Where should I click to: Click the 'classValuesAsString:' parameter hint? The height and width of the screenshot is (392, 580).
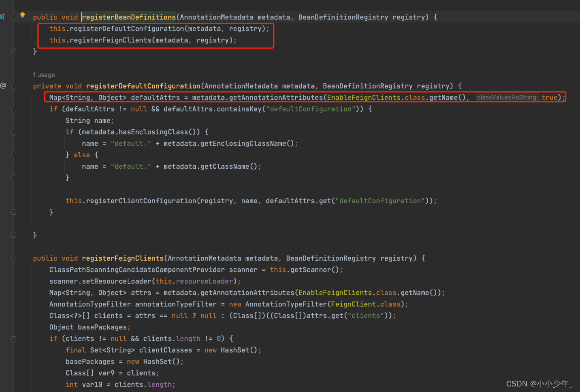[507, 97]
